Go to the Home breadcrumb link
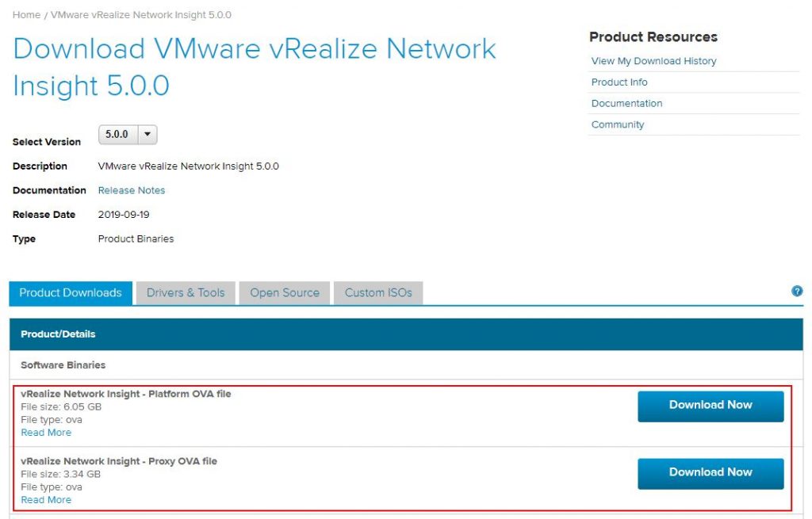 pos(26,15)
